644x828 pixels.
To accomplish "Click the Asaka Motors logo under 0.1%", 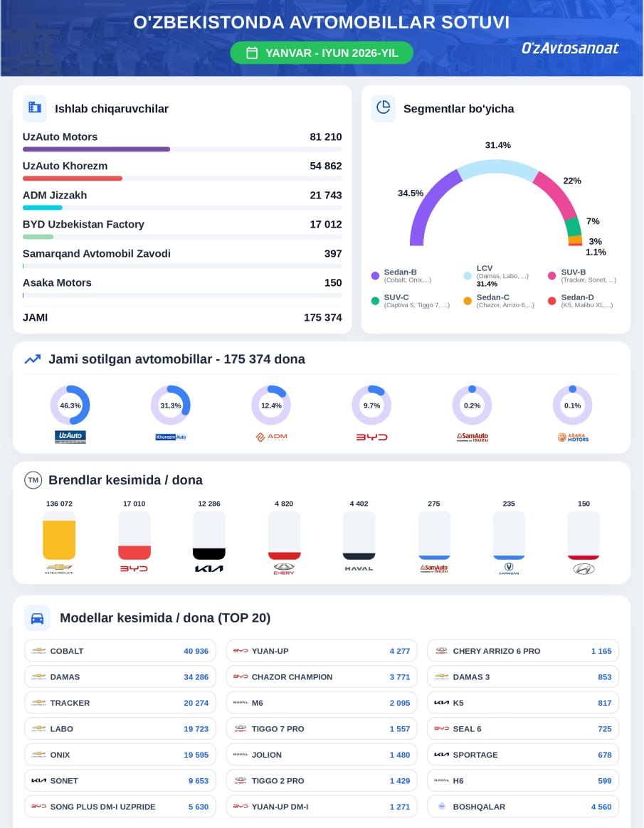I will pyautogui.click(x=573, y=437).
